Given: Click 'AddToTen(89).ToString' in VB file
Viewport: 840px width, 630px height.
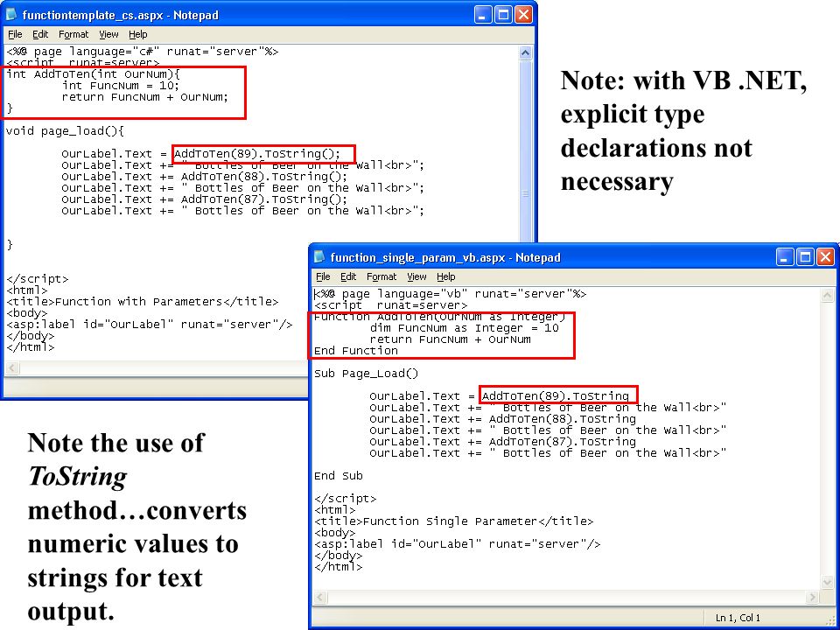Looking at the screenshot, I should (556, 395).
